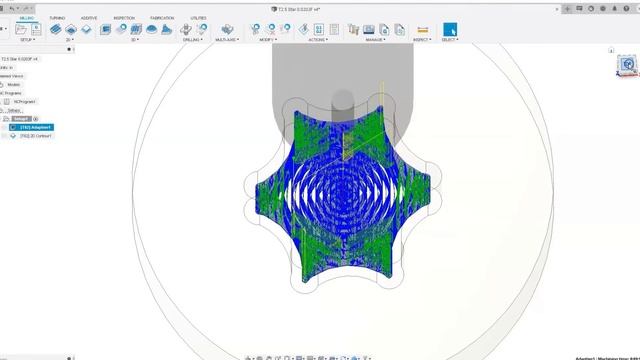Image resolution: width=640 pixels, height=360 pixels.
Task: Open the SELECT dropdown
Action: (x=450, y=40)
